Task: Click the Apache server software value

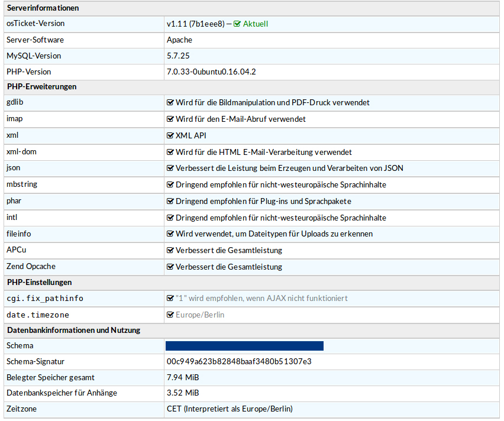Action: (179, 40)
